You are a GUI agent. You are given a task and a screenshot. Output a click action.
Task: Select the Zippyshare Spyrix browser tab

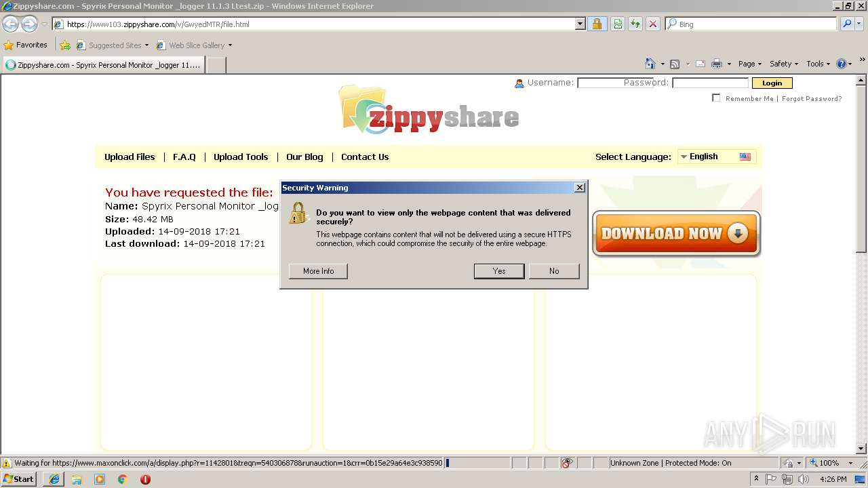coord(103,65)
